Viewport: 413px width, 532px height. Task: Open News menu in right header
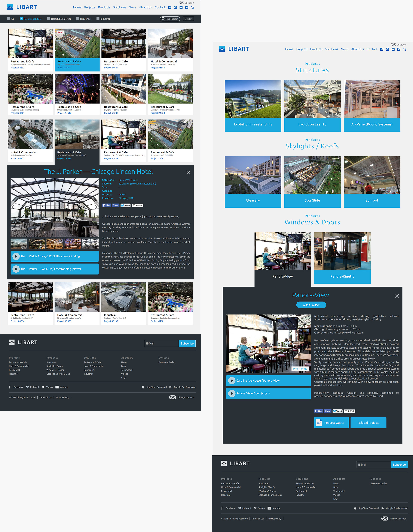tap(344, 49)
